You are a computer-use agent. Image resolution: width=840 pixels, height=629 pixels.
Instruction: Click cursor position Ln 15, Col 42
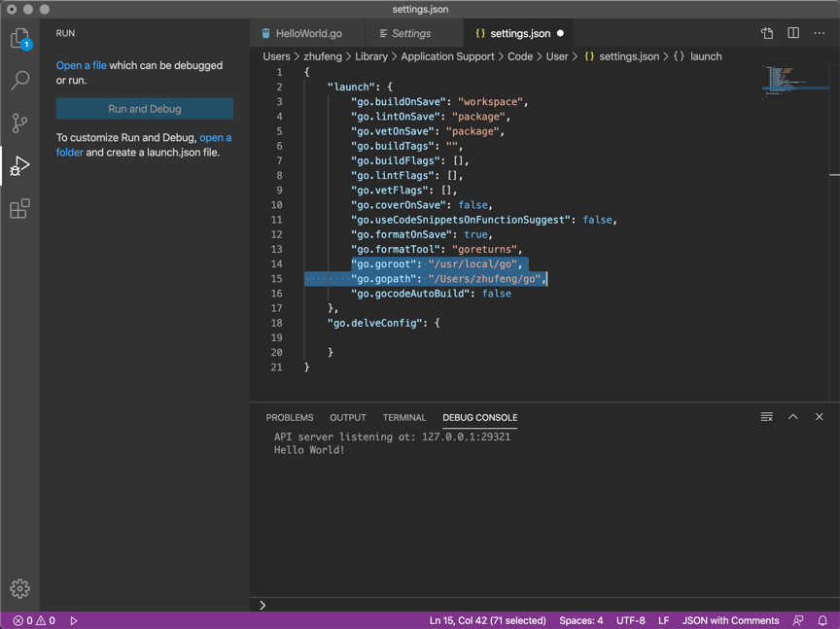click(487, 620)
